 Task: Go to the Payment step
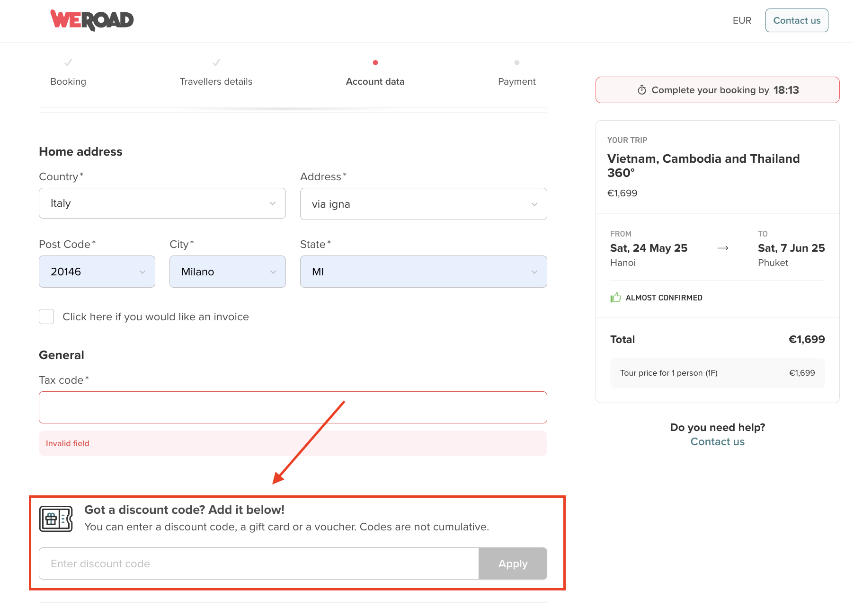pos(516,81)
